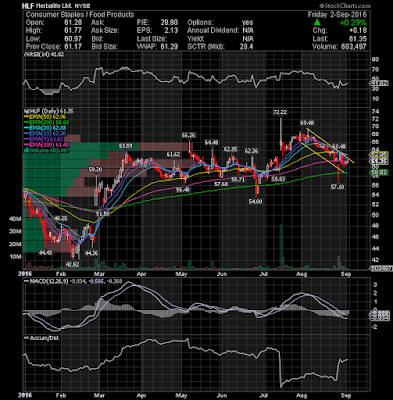
Task: Click the 48.25 price annotation
Action: 61,218
